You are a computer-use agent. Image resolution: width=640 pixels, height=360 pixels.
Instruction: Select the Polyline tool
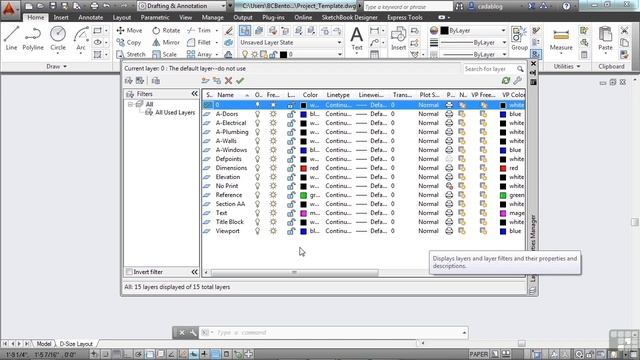(x=33, y=38)
